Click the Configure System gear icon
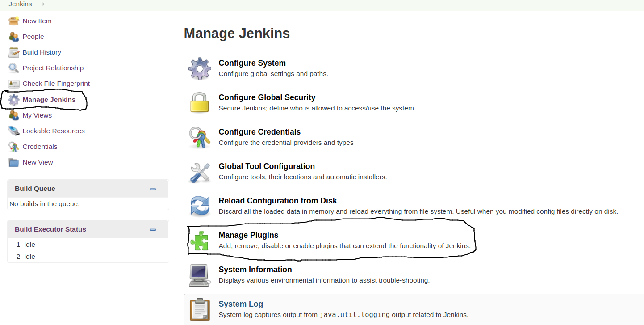Image resolution: width=644 pixels, height=325 pixels. [x=199, y=68]
